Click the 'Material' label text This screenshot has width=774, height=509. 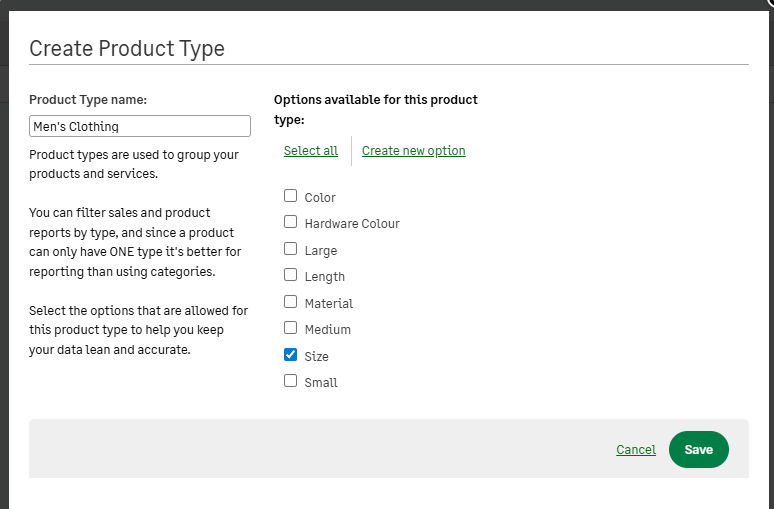pyautogui.click(x=329, y=303)
